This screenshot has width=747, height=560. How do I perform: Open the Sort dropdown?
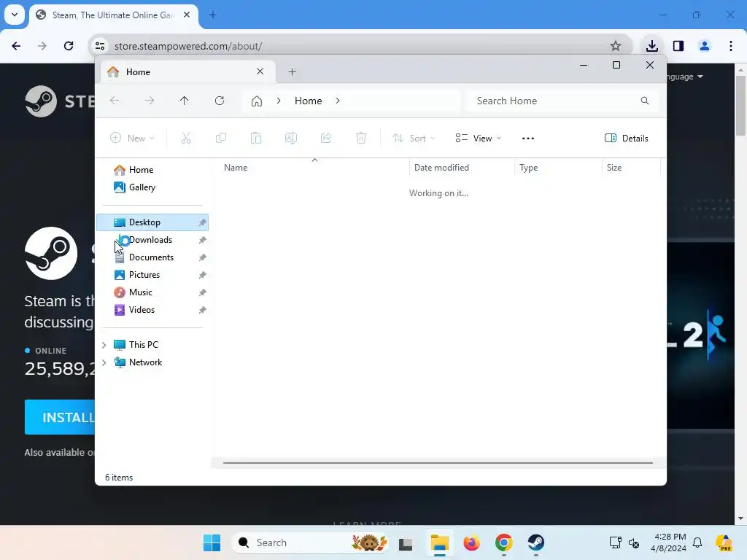[x=414, y=138]
